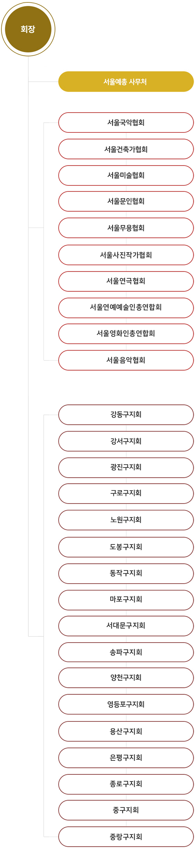Select the 서울연극협회 entry
The image size is (195, 868).
[126, 281]
